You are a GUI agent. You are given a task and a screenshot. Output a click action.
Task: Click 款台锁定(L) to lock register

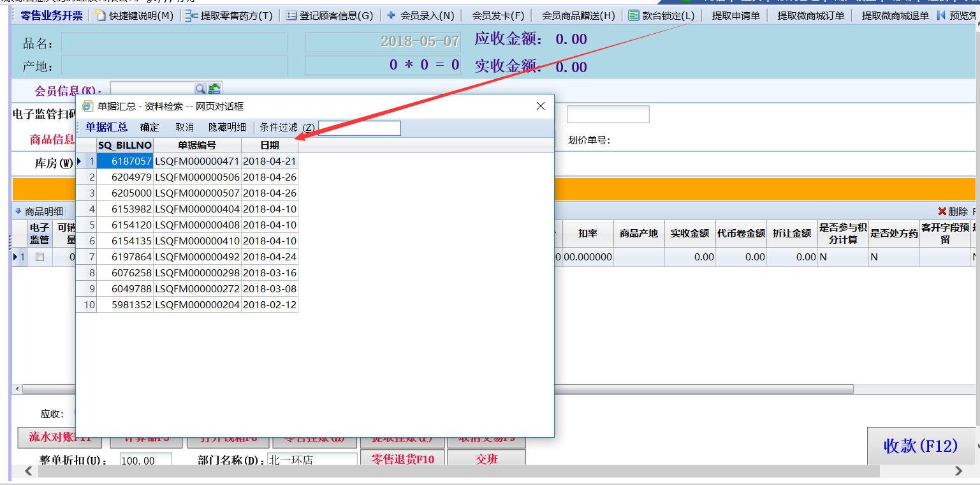click(661, 15)
